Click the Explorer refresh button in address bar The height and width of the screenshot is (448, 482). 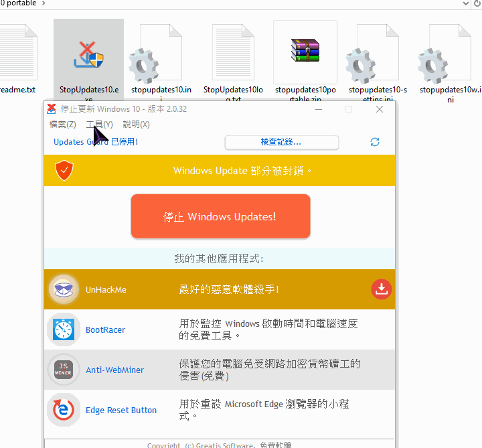(x=477, y=3)
